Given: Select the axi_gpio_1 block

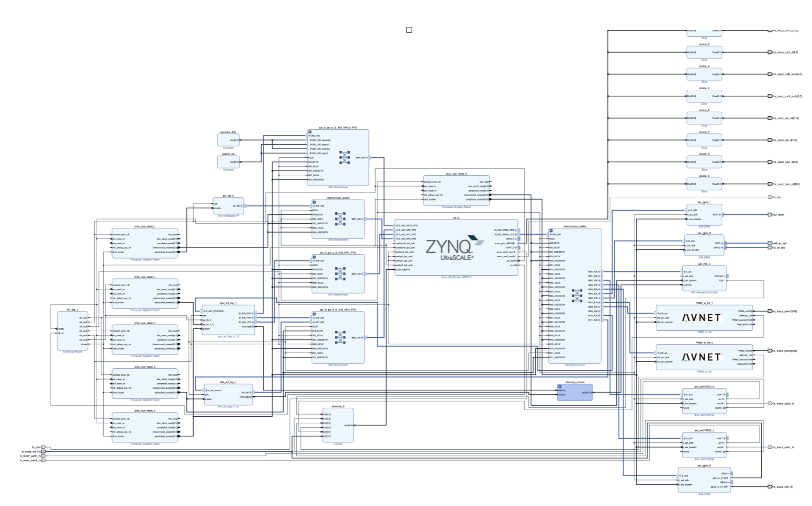Looking at the screenshot, I should tap(704, 215).
